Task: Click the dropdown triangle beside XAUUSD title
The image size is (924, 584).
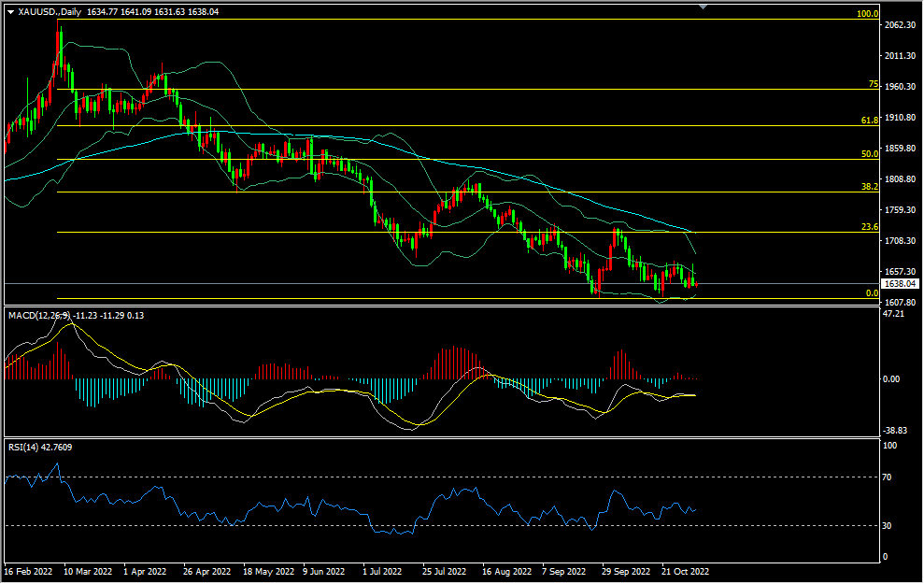Action: tap(10, 12)
